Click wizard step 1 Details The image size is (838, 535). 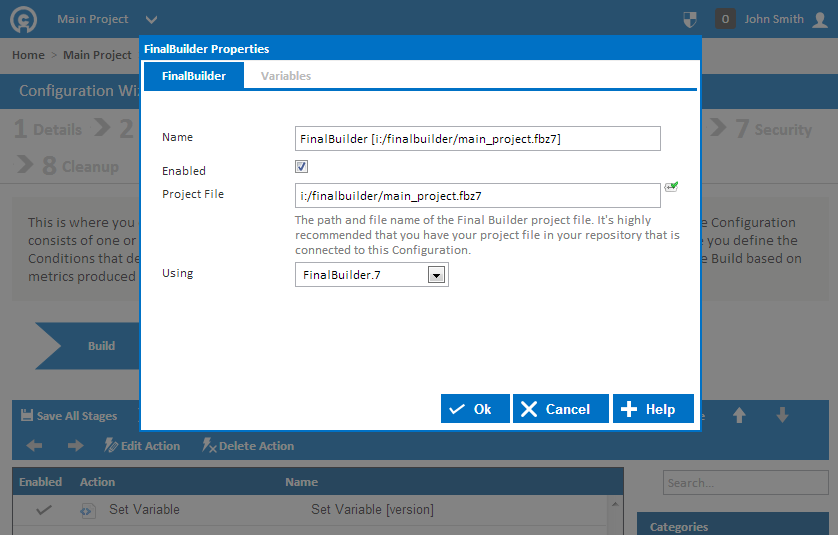pyautogui.click(x=48, y=129)
